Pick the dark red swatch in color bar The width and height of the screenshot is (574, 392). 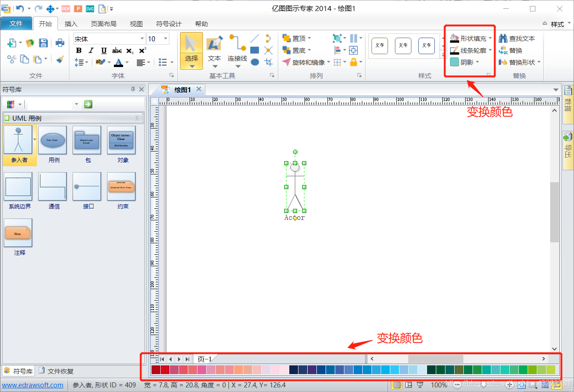[156, 370]
